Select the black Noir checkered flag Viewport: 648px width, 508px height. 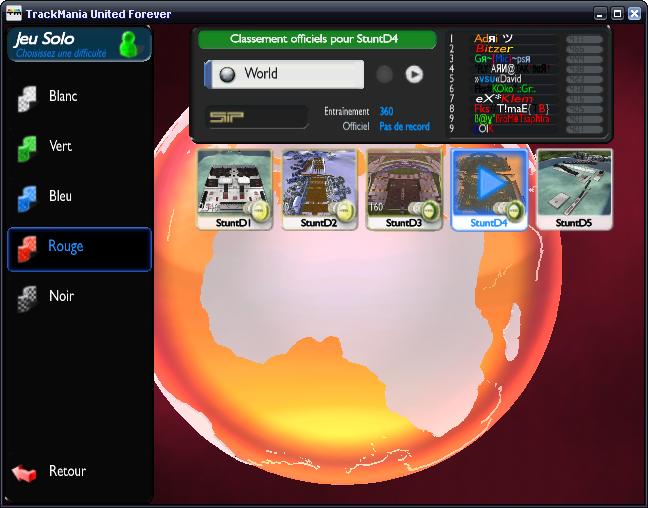[27, 298]
